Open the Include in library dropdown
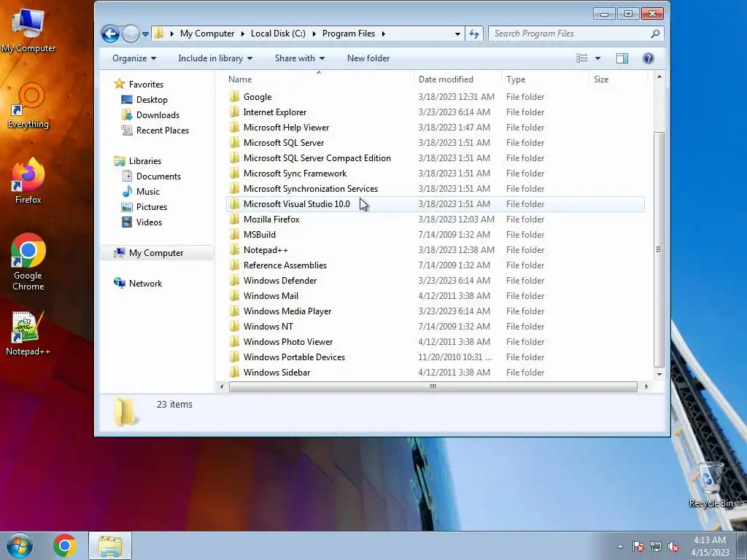This screenshot has height=560, width=747. pos(215,58)
